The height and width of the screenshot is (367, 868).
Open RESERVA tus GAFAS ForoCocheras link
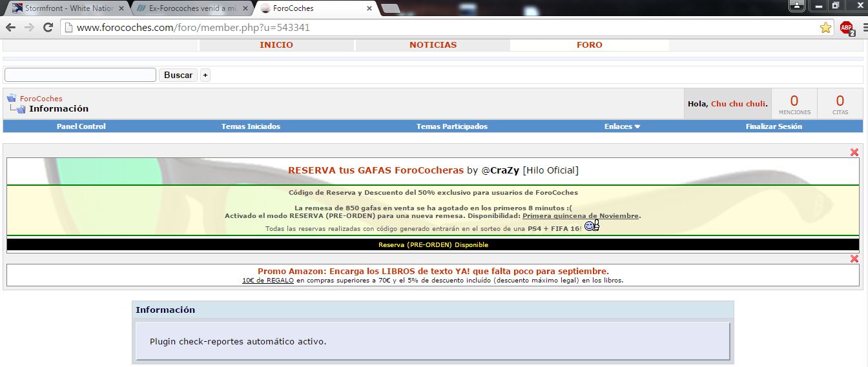click(376, 170)
